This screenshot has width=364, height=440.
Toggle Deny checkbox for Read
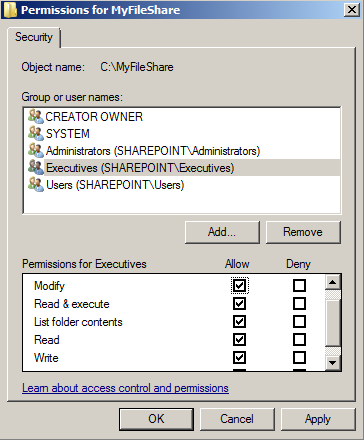tap(299, 340)
